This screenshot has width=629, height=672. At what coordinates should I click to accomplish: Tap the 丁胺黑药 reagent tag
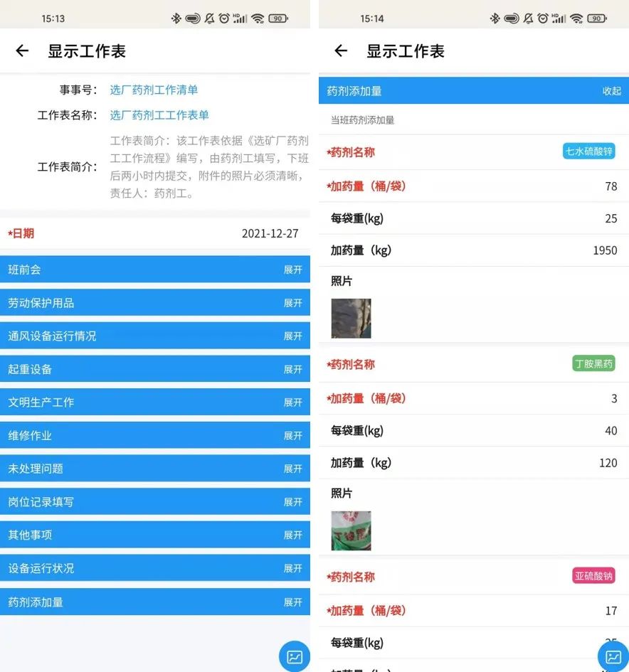[593, 364]
